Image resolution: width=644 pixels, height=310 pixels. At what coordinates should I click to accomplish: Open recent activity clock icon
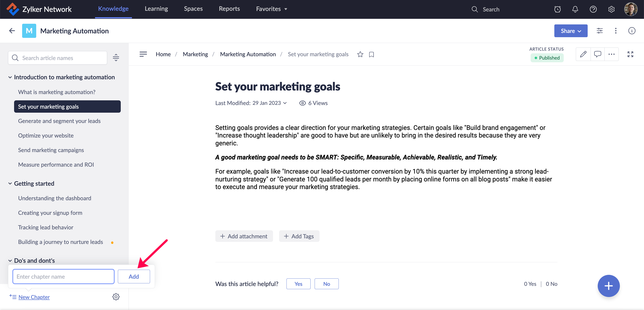coord(557,9)
